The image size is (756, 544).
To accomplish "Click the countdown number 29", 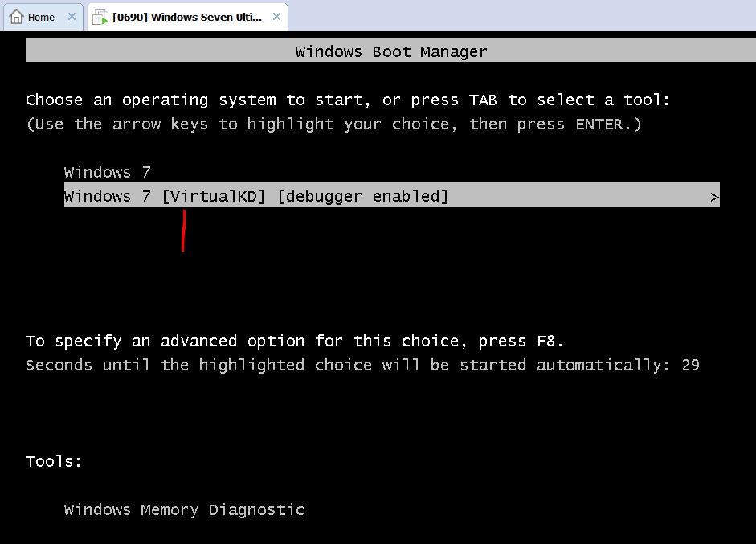I will coord(690,365).
